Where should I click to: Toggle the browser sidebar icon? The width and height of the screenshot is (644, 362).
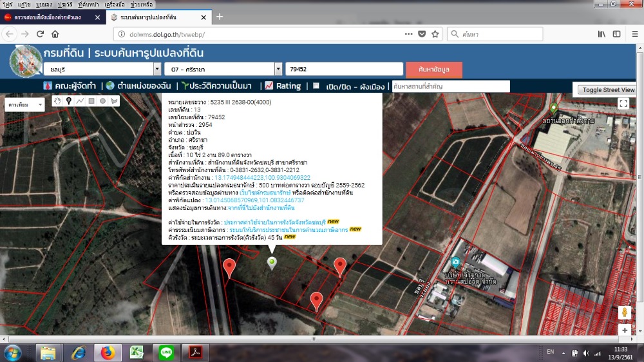(616, 34)
